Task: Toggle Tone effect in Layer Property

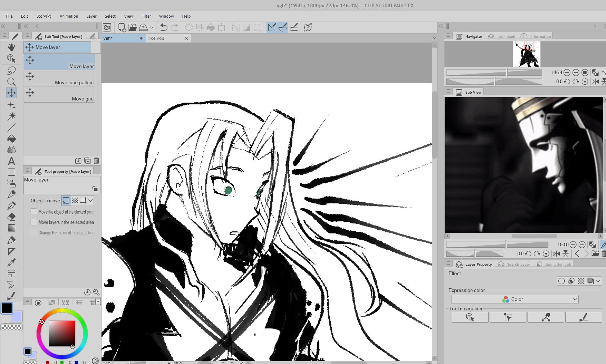Action: (x=581, y=281)
